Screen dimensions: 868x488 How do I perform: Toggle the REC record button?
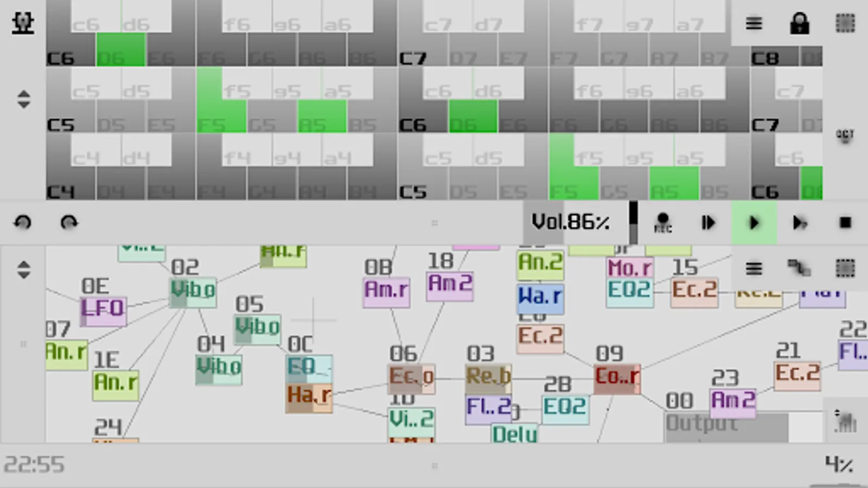point(662,222)
